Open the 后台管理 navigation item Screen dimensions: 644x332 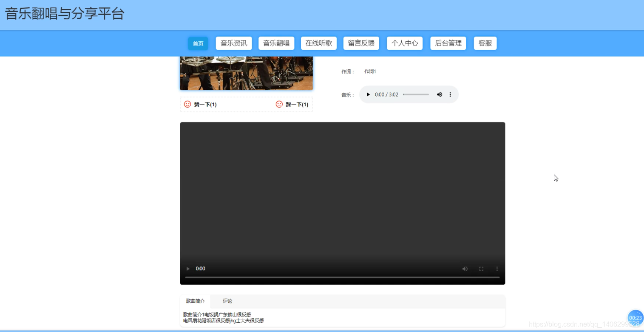tap(448, 43)
